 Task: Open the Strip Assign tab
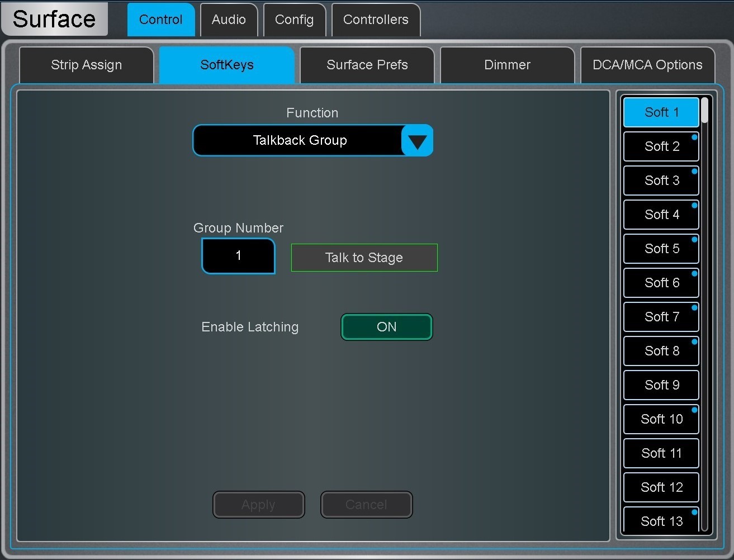pyautogui.click(x=86, y=65)
